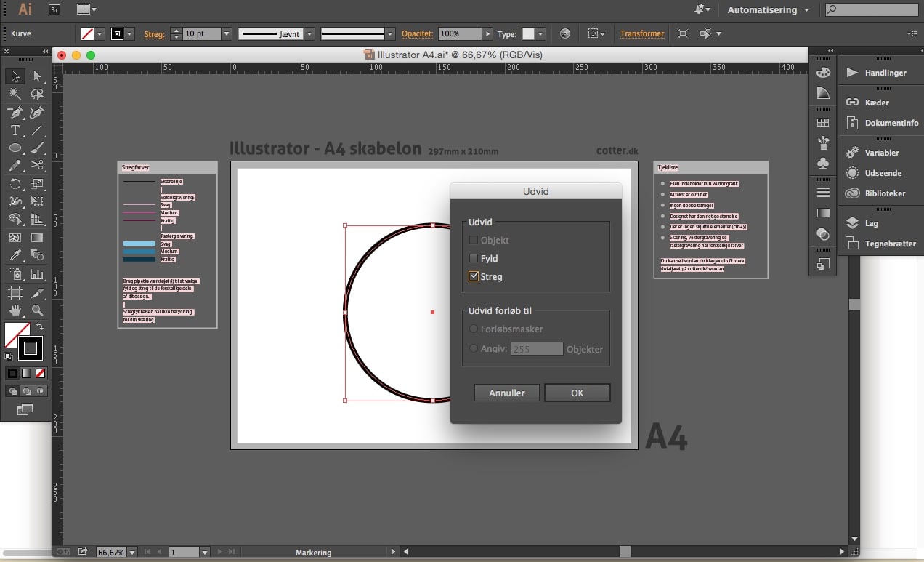Select the Rotate tool
Image resolution: width=924 pixels, height=562 pixels.
coord(15,184)
